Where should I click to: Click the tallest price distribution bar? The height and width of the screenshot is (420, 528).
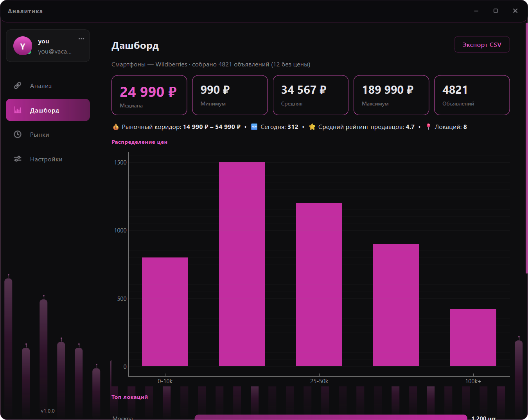242,264
